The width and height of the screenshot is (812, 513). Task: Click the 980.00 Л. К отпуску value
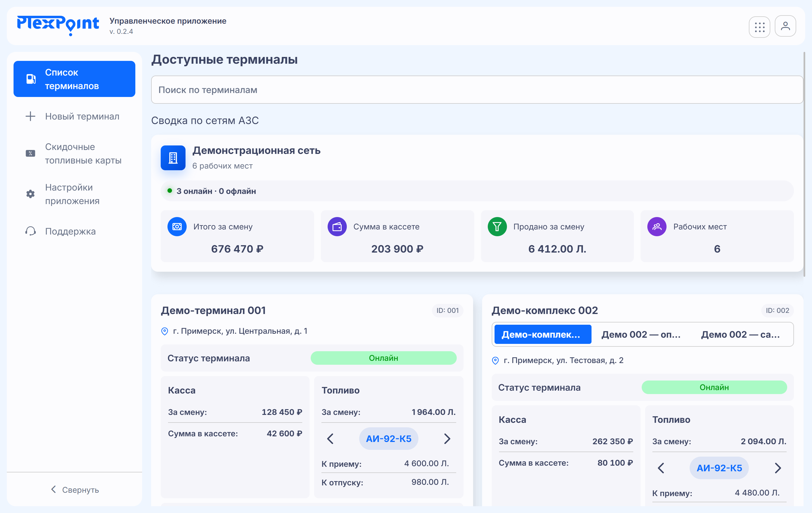coord(430,482)
